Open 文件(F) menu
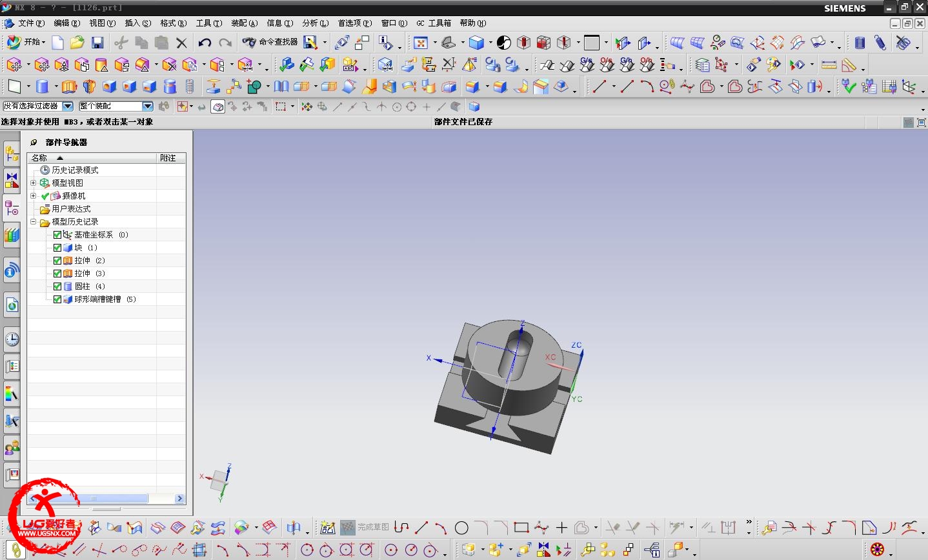The image size is (928, 560). [32, 23]
